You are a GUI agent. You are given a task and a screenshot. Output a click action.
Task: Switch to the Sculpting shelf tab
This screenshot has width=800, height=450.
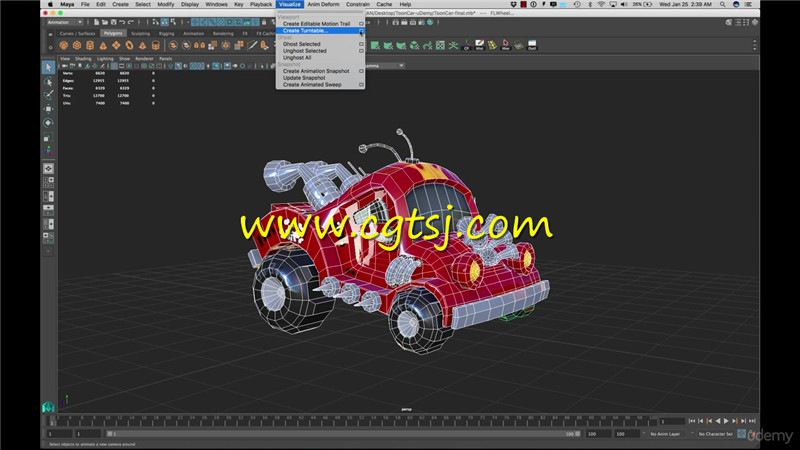coord(140,34)
